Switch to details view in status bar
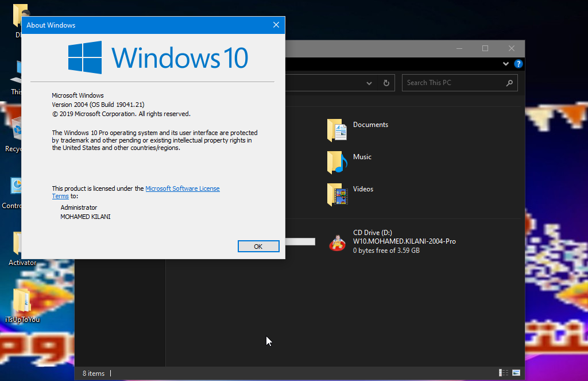Viewport: 588px width, 381px height. [503, 373]
